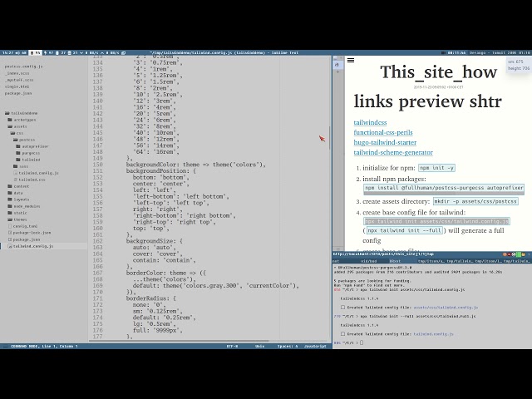Open tailwind.css file in sidebar

pyautogui.click(x=30, y=180)
